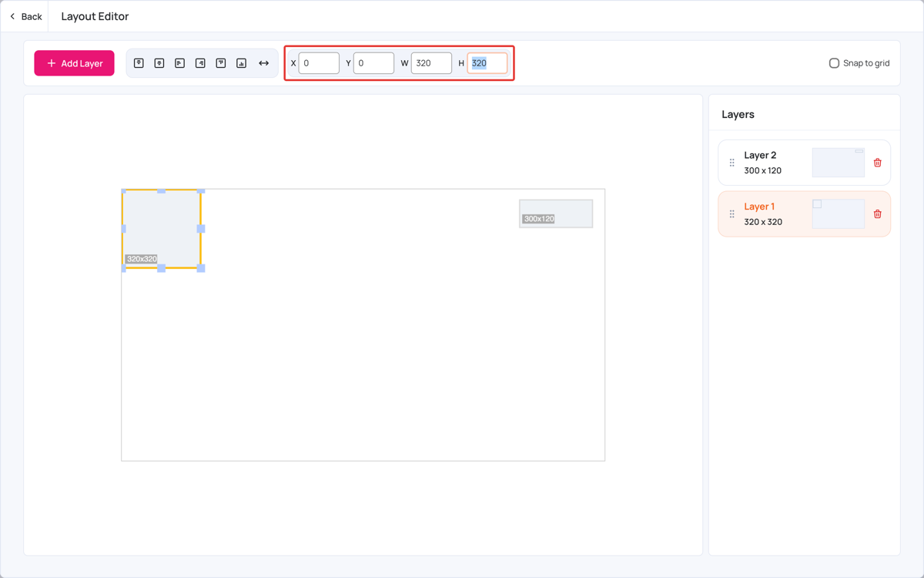924x578 pixels.
Task: Click the right-middle resize handle of 320x320 box
Action: coord(201,229)
